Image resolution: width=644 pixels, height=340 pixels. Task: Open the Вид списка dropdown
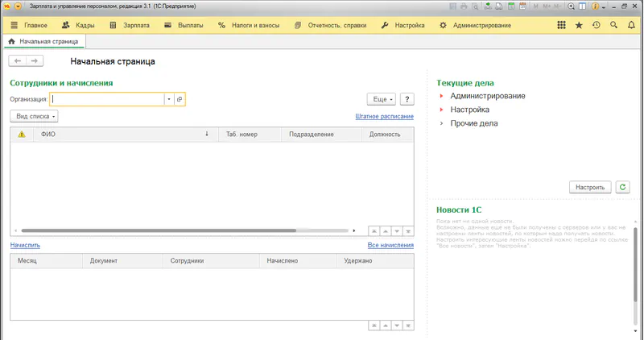point(34,117)
